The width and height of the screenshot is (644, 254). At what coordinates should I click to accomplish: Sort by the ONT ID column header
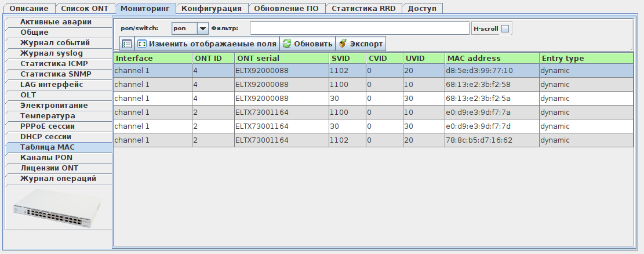[x=213, y=59]
